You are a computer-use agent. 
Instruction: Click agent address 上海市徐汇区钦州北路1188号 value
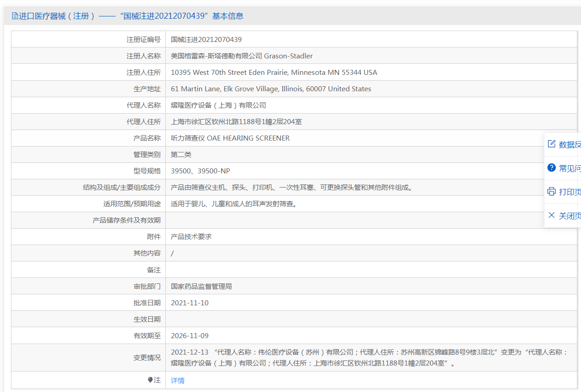pos(236,122)
